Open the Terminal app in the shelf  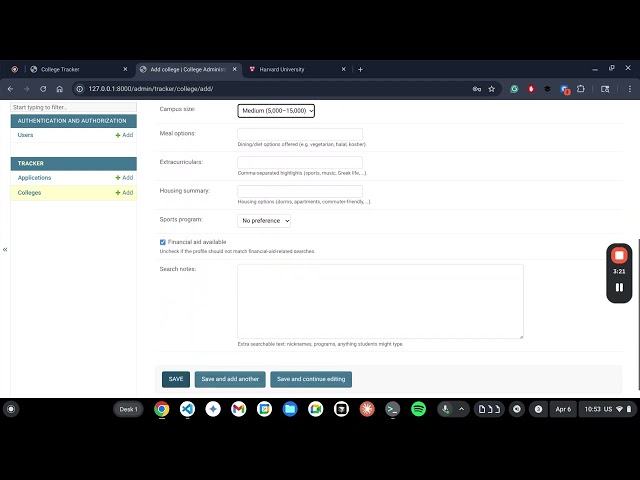393,409
